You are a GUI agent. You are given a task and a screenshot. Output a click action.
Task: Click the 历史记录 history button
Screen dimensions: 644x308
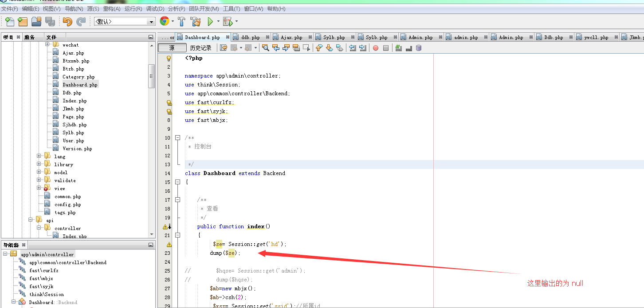[x=200, y=48]
